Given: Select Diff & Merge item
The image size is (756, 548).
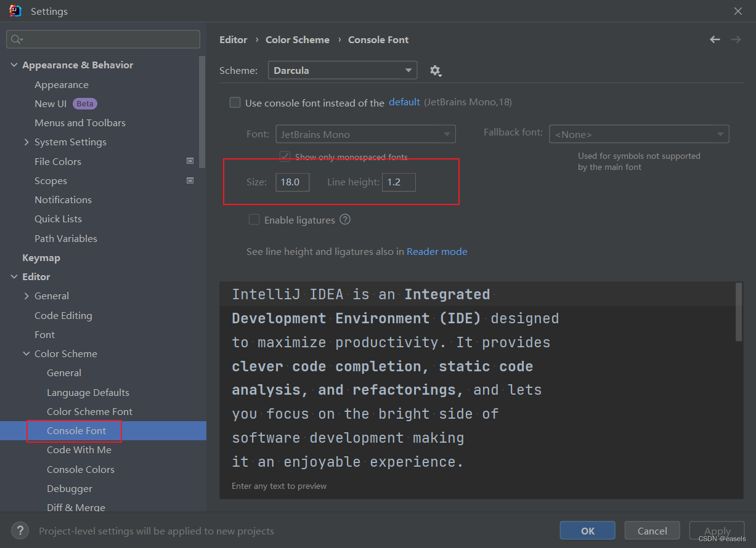Looking at the screenshot, I should 76,507.
